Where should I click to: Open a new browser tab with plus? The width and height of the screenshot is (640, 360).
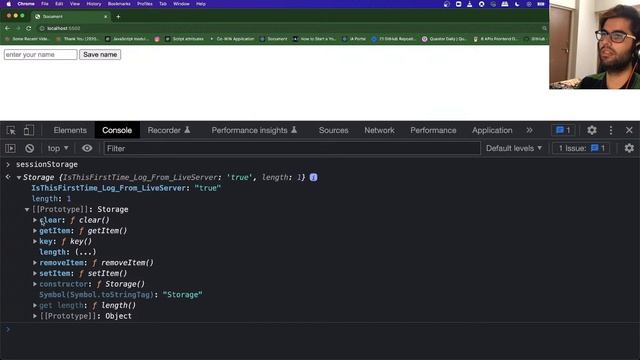click(x=118, y=17)
